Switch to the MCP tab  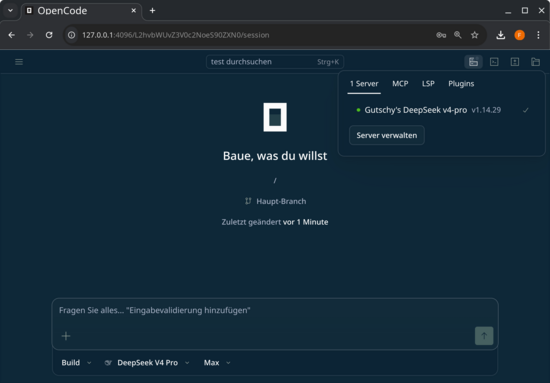(400, 84)
